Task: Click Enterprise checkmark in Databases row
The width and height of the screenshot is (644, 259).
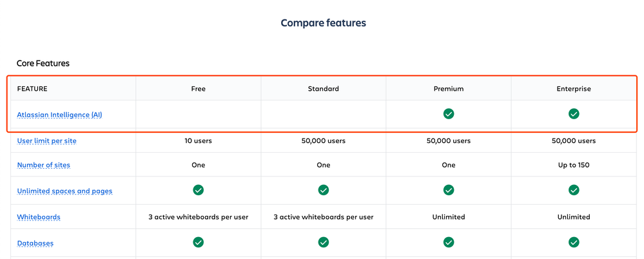Action: point(574,242)
